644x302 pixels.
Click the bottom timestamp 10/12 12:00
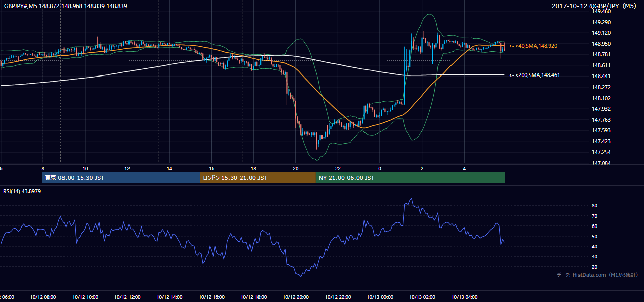[127, 297]
